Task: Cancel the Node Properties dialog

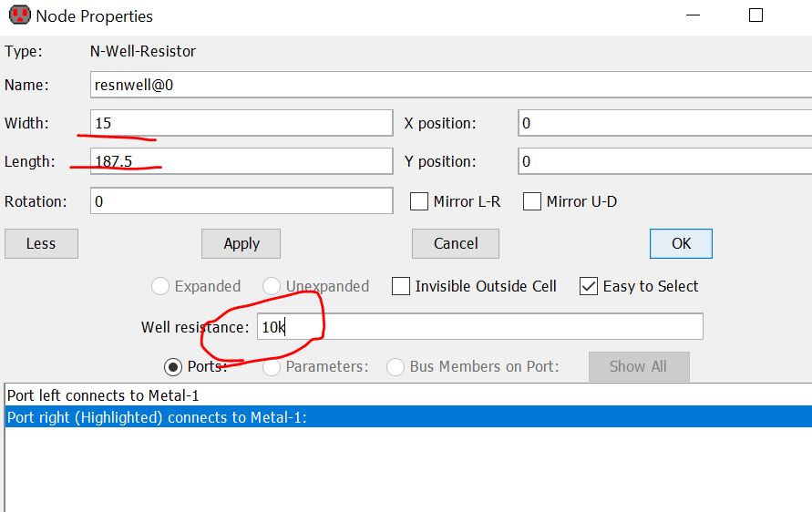Action: [x=456, y=243]
